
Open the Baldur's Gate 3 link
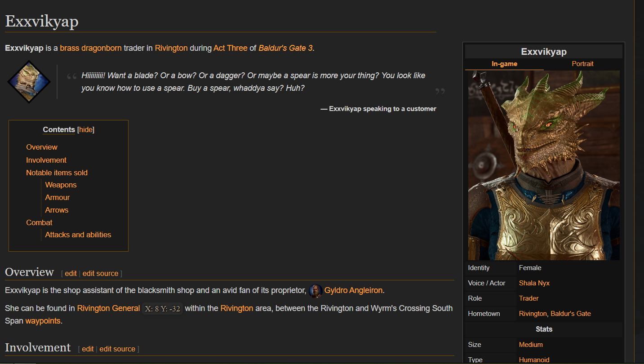tap(285, 48)
